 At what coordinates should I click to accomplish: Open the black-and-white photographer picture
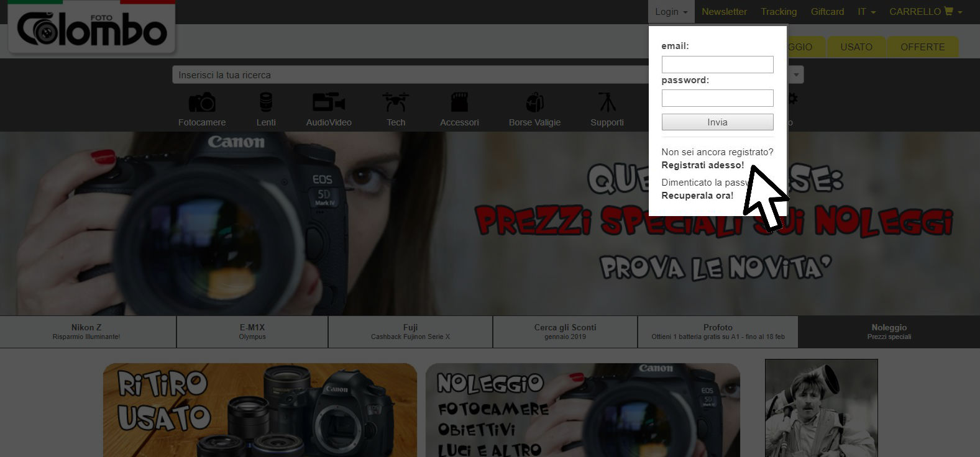point(822,408)
